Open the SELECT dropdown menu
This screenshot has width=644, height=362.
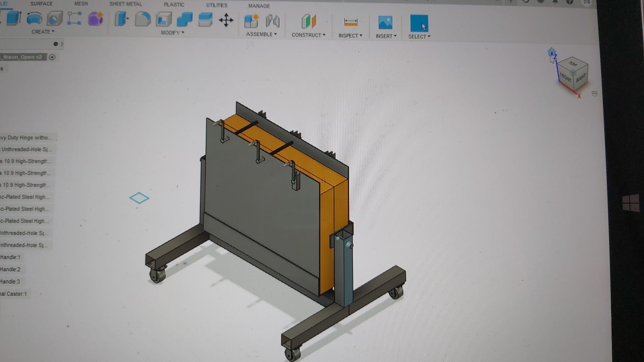419,37
